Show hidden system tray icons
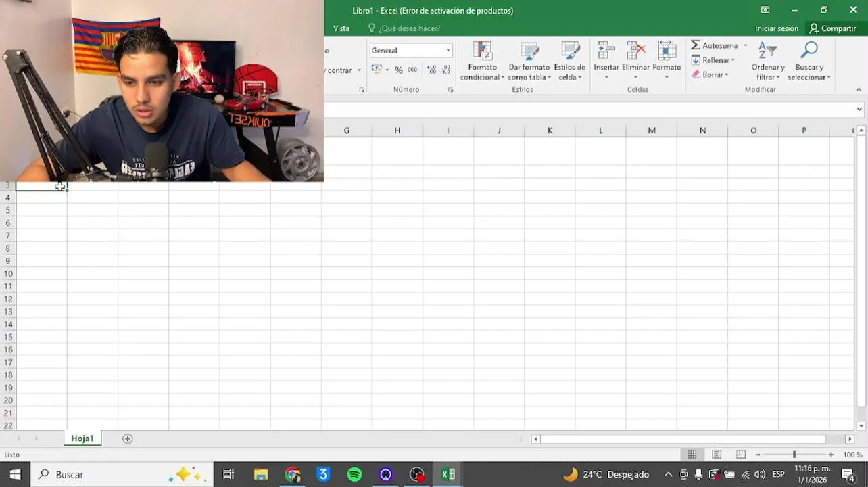This screenshot has width=868, height=487. (668, 475)
